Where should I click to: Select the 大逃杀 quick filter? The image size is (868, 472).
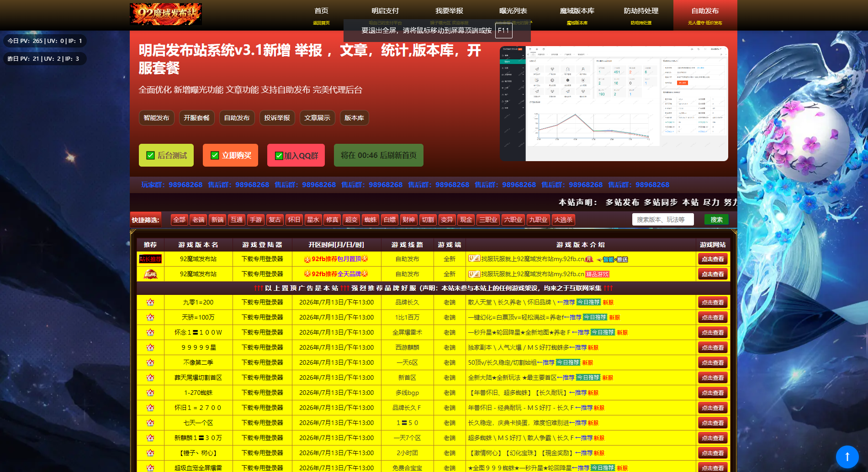point(563,220)
